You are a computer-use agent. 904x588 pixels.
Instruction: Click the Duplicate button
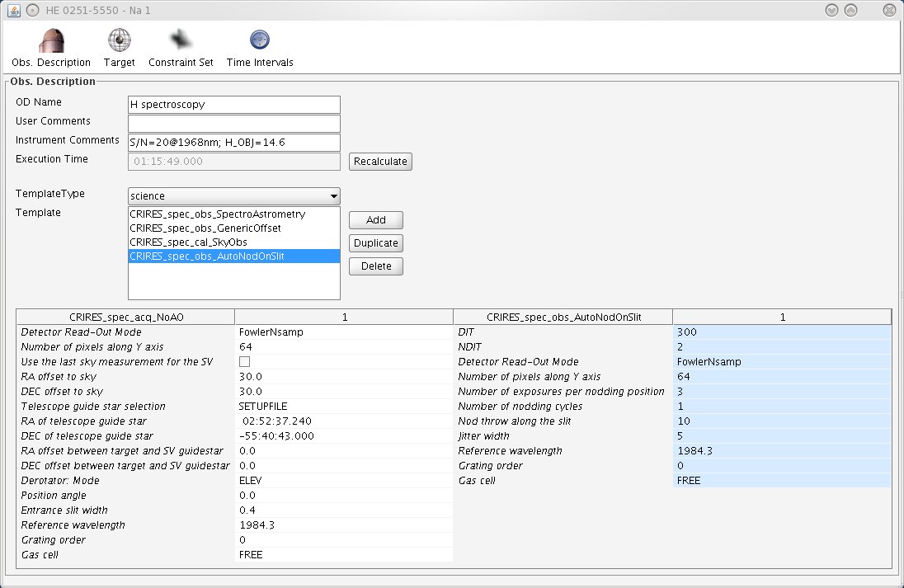tap(376, 242)
